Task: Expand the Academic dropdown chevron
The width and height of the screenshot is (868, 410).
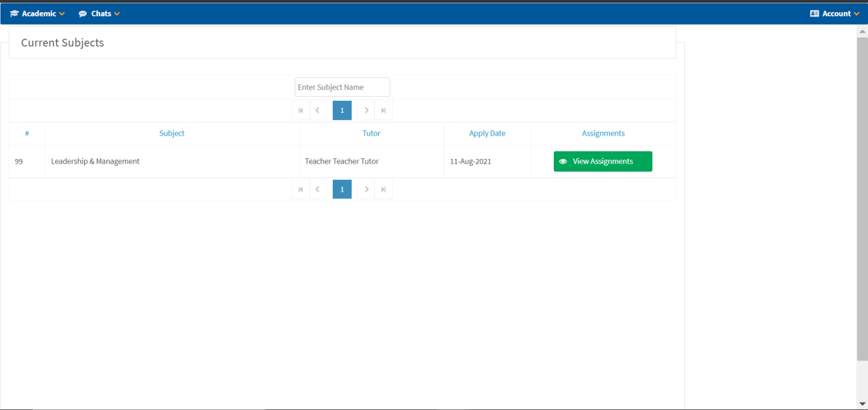Action: pos(62,14)
